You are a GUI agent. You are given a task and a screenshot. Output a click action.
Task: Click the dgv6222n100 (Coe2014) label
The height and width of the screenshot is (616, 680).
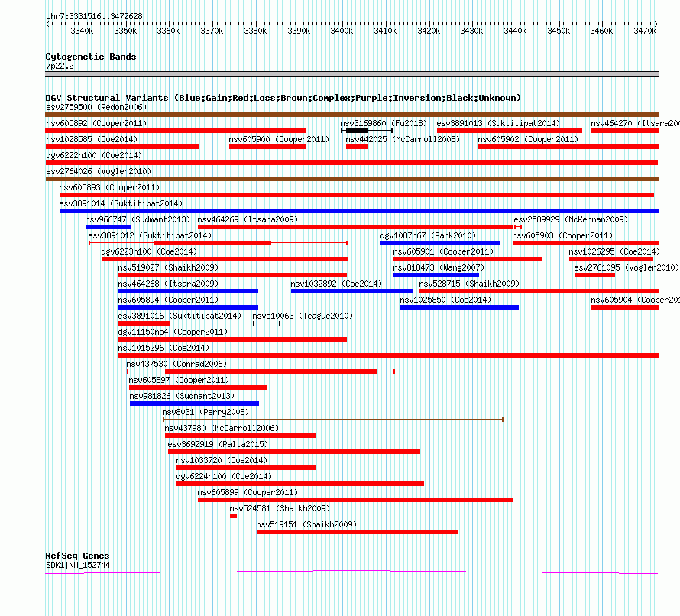[94, 155]
